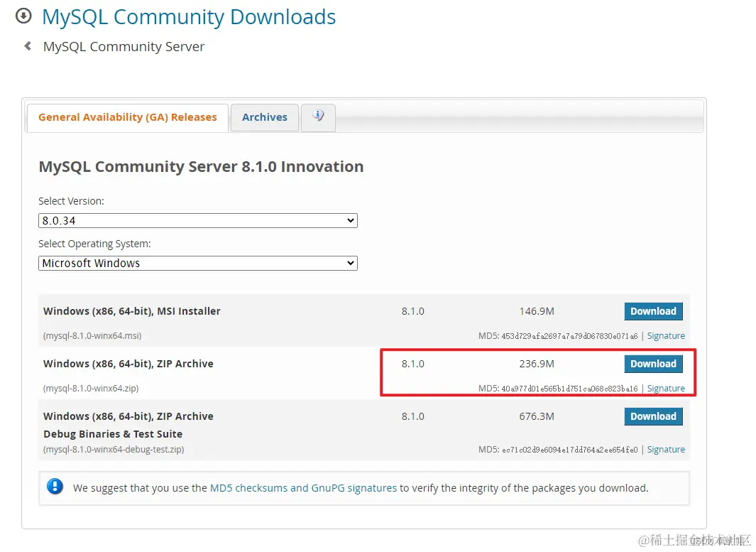Image resolution: width=756 pixels, height=552 pixels.
Task: Open the information icon tab
Action: point(318,117)
